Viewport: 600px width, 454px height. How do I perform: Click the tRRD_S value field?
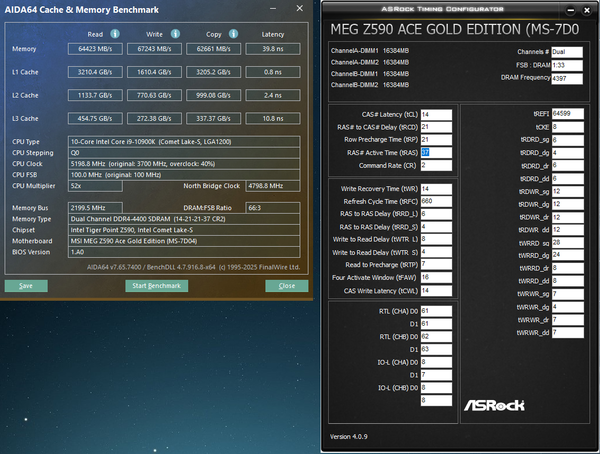[x=436, y=227]
